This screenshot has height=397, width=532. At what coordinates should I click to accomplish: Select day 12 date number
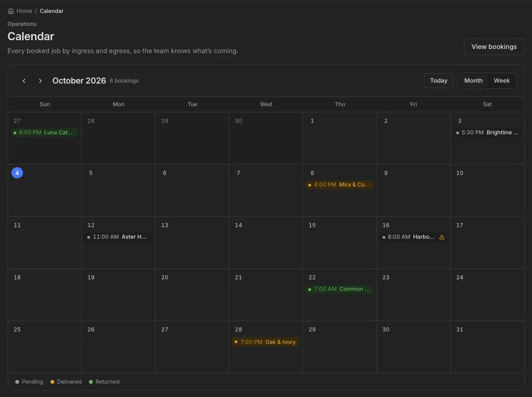click(x=91, y=225)
